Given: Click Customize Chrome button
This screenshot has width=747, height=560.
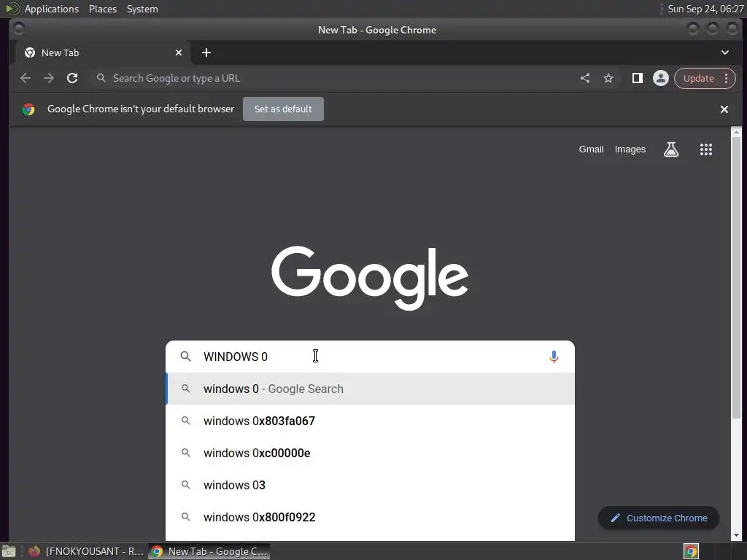Looking at the screenshot, I should pos(659,518).
